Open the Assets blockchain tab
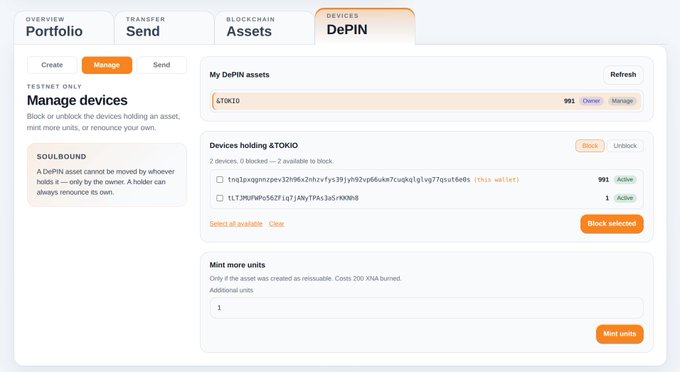Screen dimensions: 680x372 (x=264, y=27)
